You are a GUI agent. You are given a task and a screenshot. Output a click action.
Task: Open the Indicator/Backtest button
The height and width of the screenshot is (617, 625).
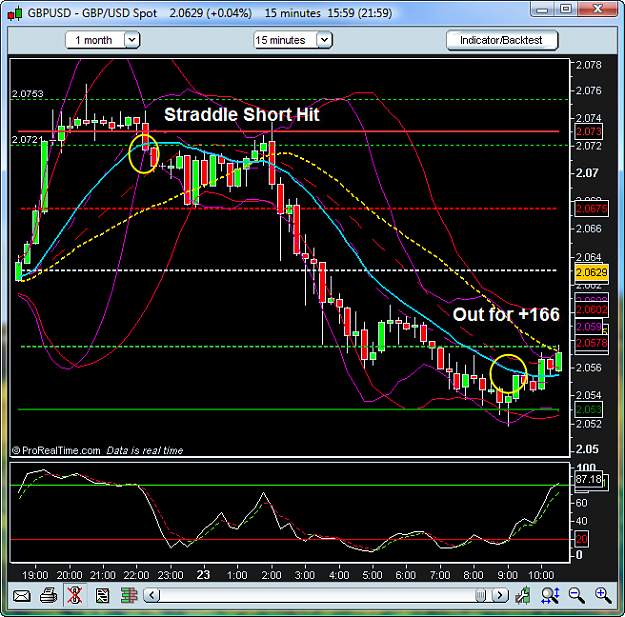click(501, 40)
